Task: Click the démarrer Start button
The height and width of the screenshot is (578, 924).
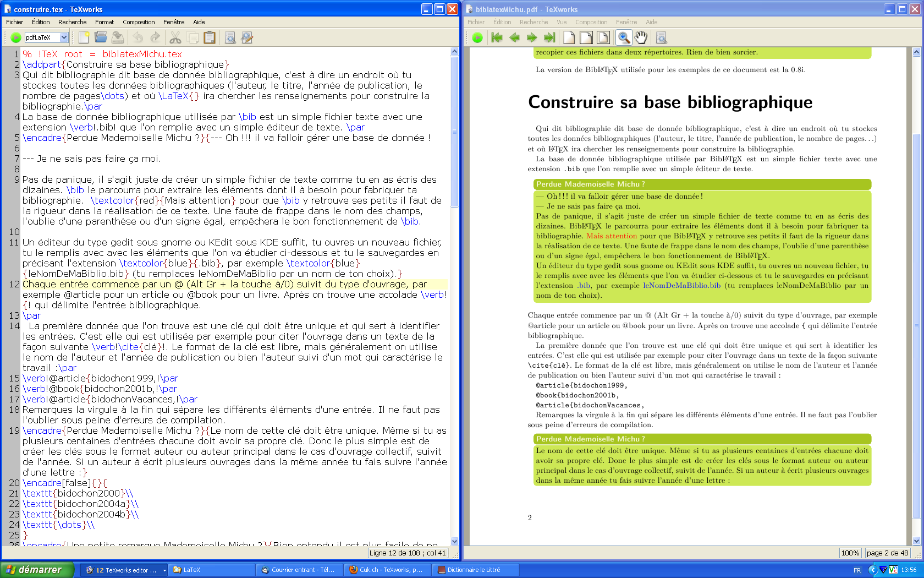Action: pos(36,570)
